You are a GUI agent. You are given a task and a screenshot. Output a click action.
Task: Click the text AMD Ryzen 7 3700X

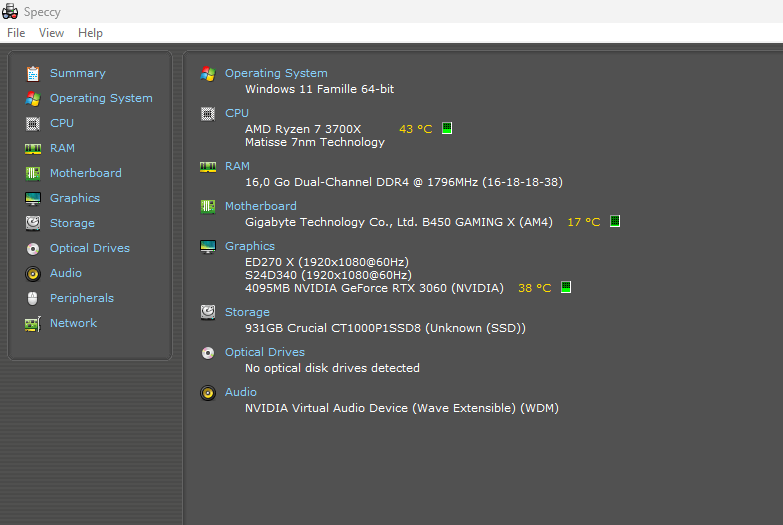click(x=303, y=129)
